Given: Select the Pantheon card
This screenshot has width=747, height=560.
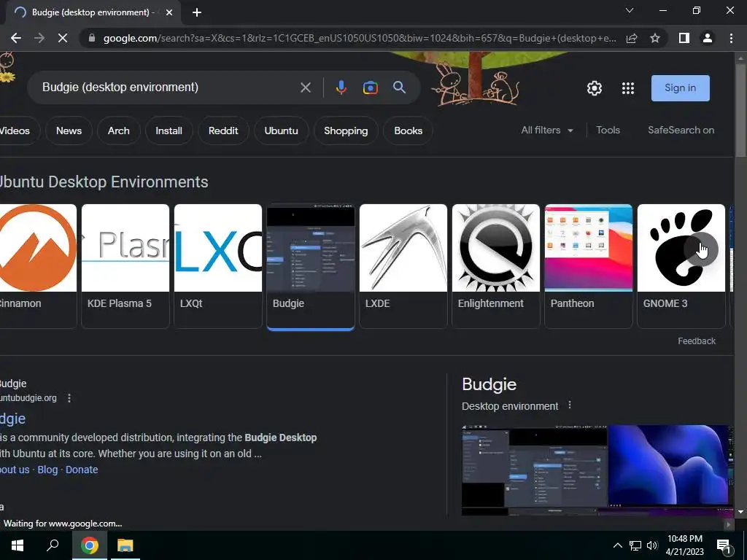Looking at the screenshot, I should [589, 266].
